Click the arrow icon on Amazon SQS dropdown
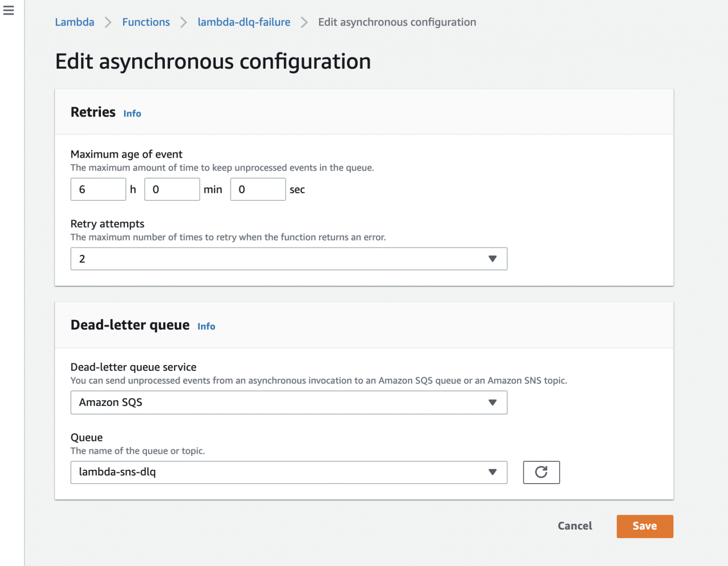 pos(492,402)
